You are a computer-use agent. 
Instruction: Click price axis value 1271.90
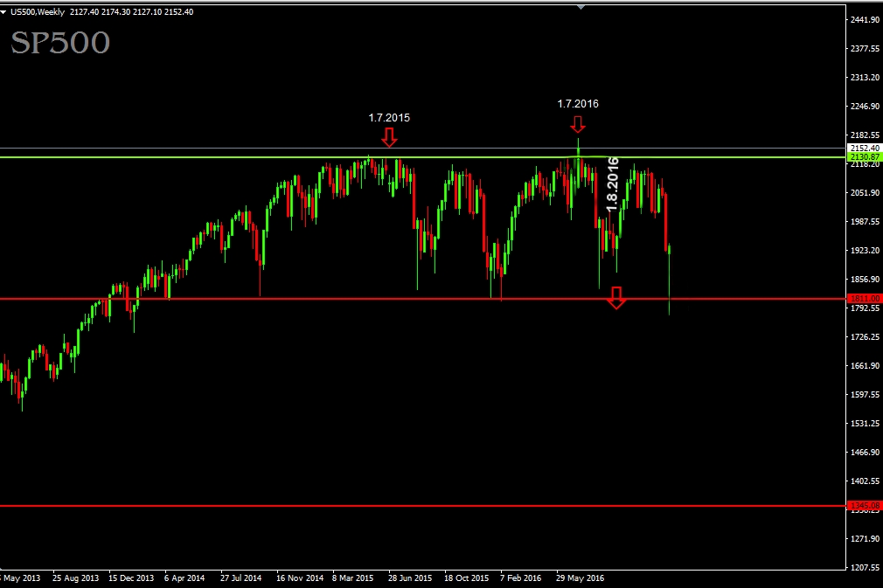coord(865,538)
